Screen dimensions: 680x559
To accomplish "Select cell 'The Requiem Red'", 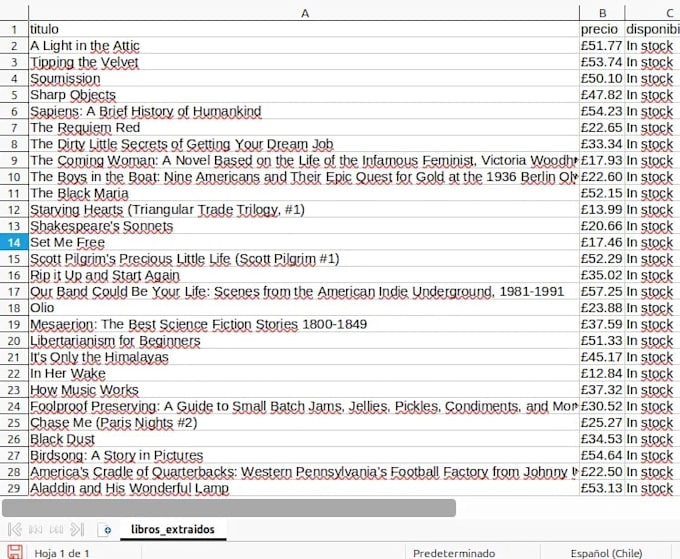I will [x=304, y=127].
